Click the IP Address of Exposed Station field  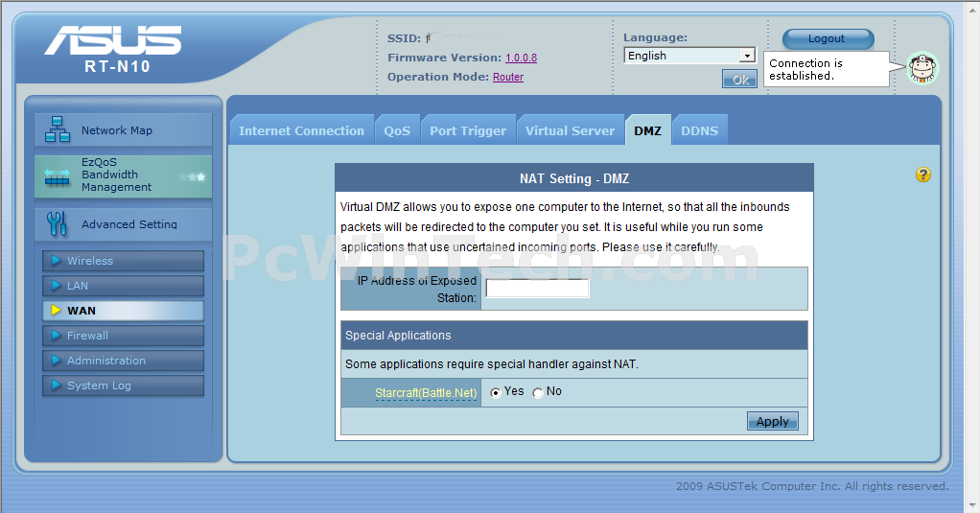[537, 289]
